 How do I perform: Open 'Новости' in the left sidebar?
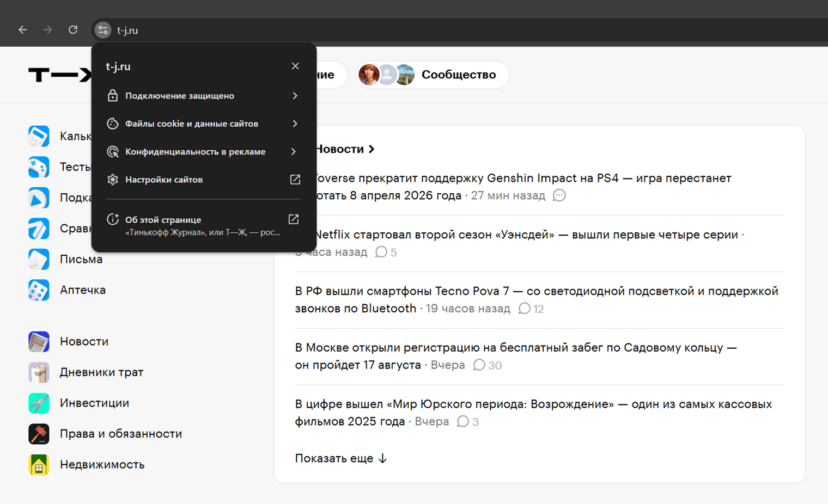pyautogui.click(x=84, y=341)
